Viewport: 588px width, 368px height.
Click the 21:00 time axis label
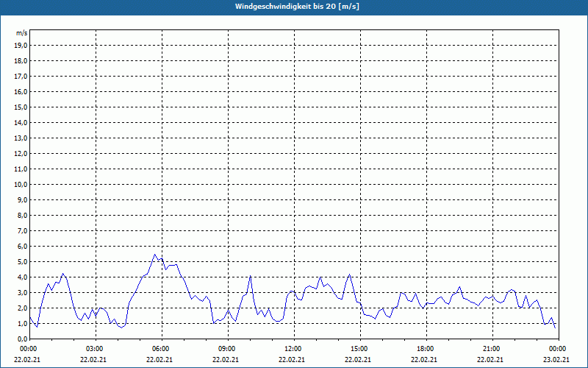click(x=492, y=349)
